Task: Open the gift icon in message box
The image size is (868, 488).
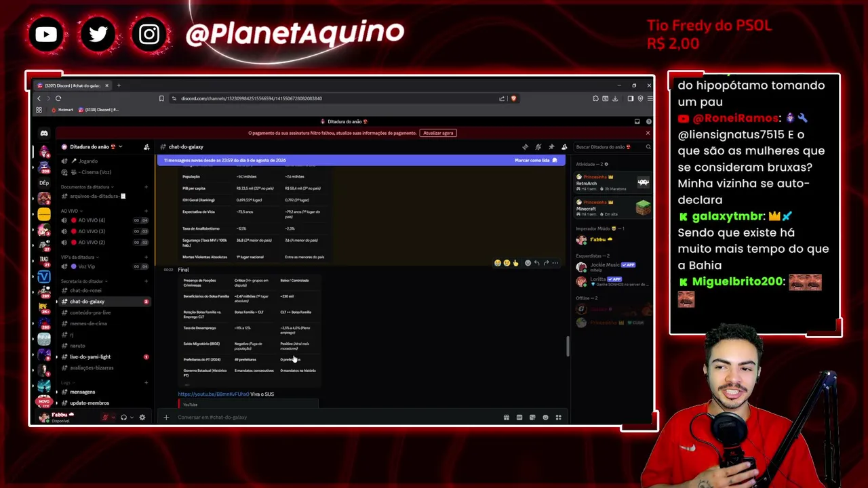Action: coord(507,418)
